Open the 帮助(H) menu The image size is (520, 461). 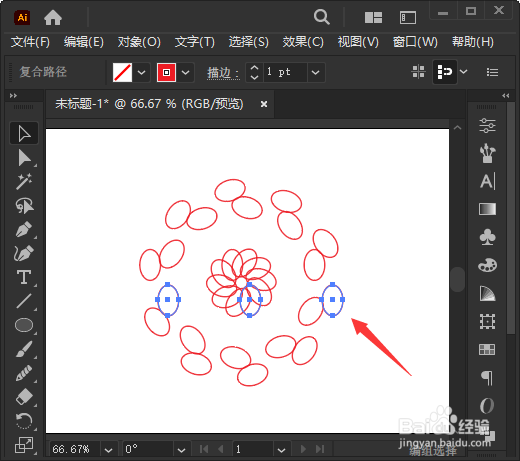click(473, 42)
